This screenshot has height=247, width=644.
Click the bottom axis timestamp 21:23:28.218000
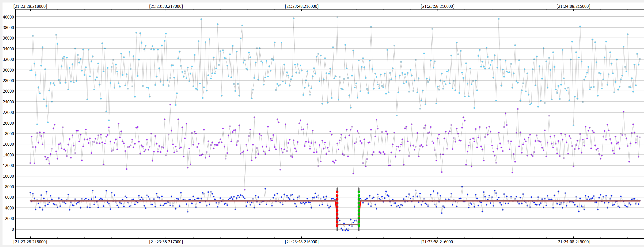point(30,242)
